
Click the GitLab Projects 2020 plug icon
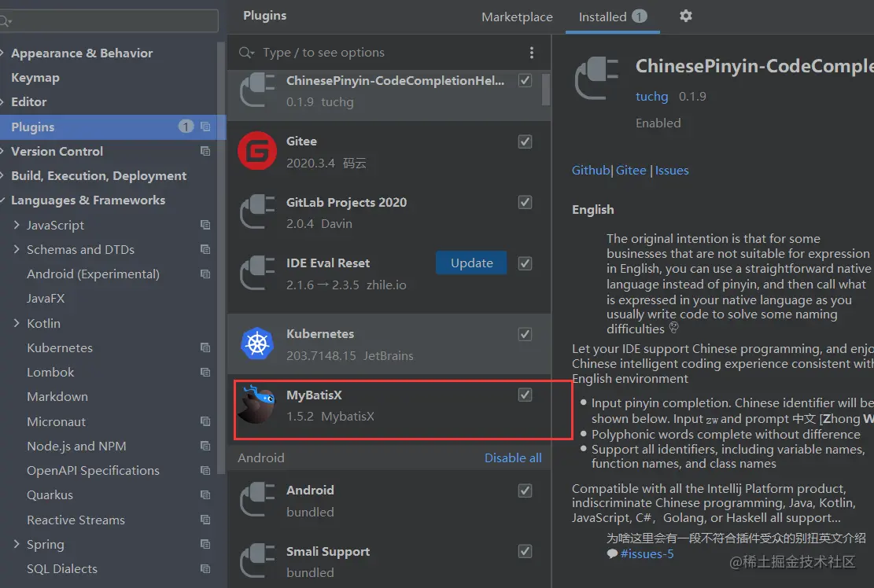click(257, 211)
